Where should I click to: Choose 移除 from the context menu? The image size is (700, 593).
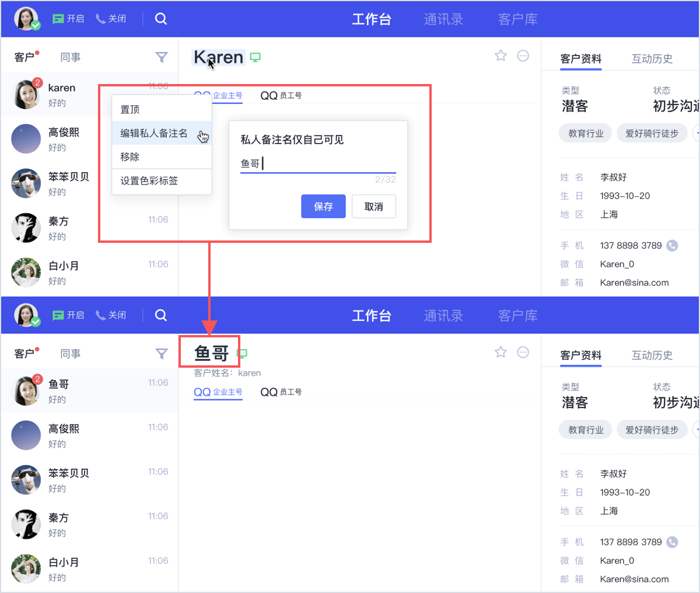pyautogui.click(x=162, y=156)
